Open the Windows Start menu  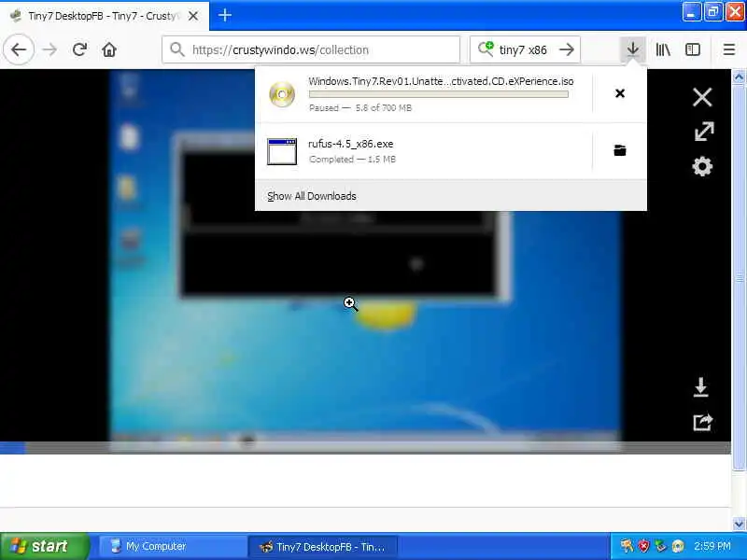[x=44, y=546]
